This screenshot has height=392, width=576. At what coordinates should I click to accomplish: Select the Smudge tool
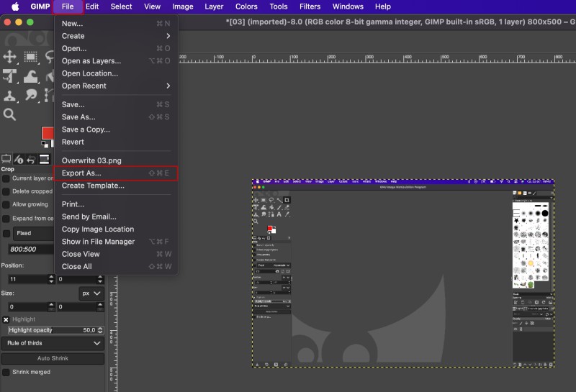coord(31,96)
